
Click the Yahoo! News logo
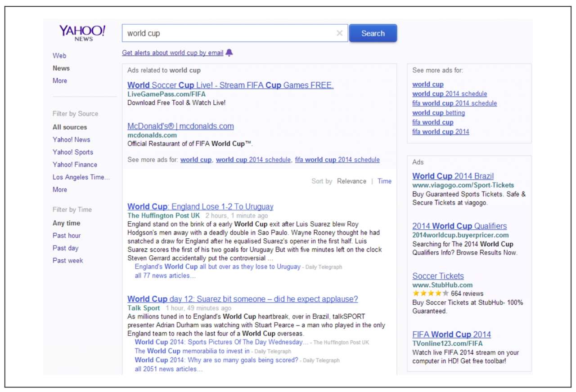82,33
